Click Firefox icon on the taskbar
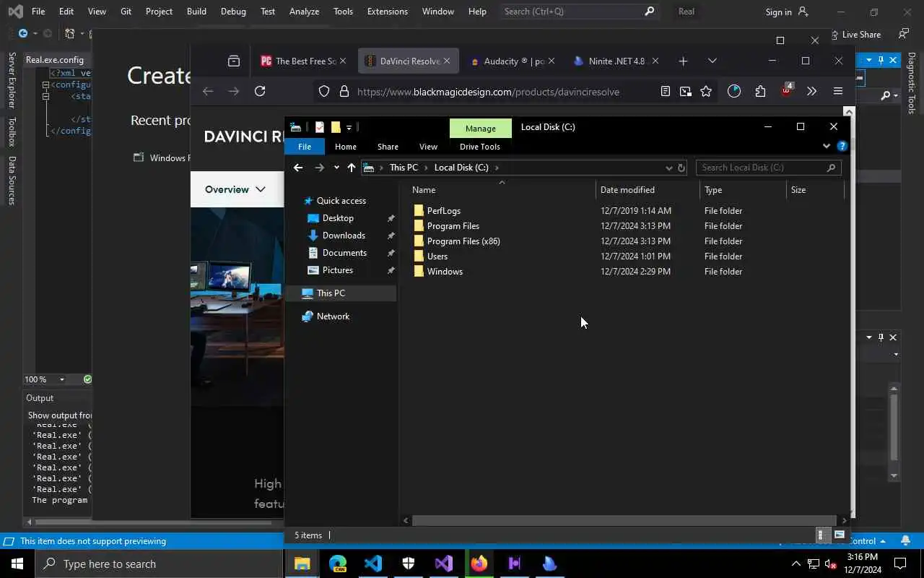 tap(479, 564)
